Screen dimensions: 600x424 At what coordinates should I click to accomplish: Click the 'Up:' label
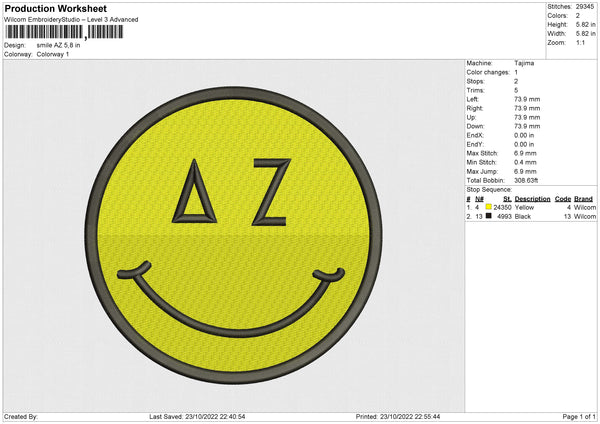tap(471, 117)
